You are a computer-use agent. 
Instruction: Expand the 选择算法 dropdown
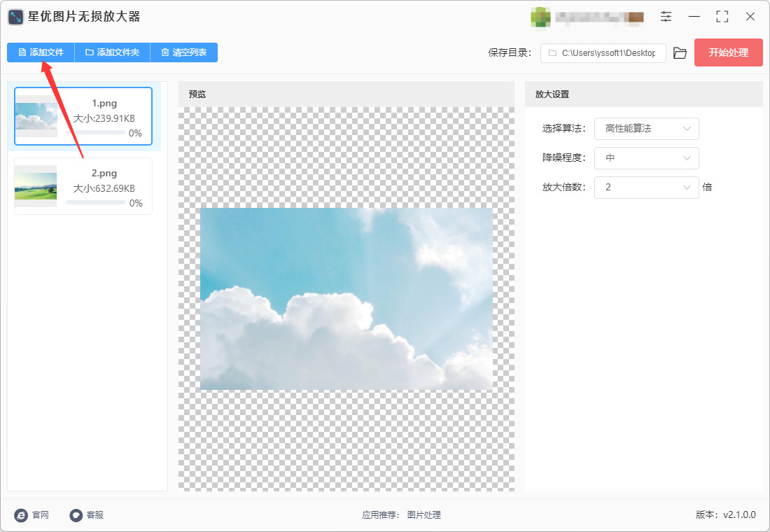tap(646, 129)
